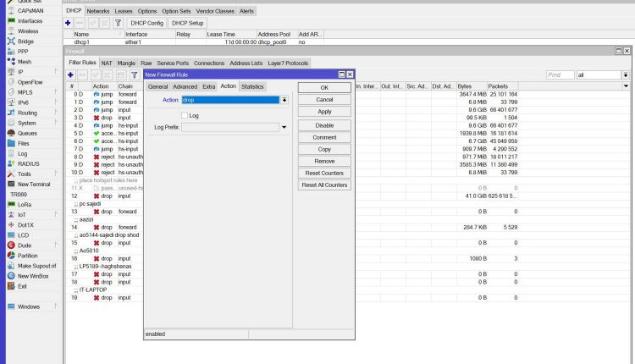This screenshot has width=635, height=364.
Task: Open the Partition tool icon
Action: [10, 255]
